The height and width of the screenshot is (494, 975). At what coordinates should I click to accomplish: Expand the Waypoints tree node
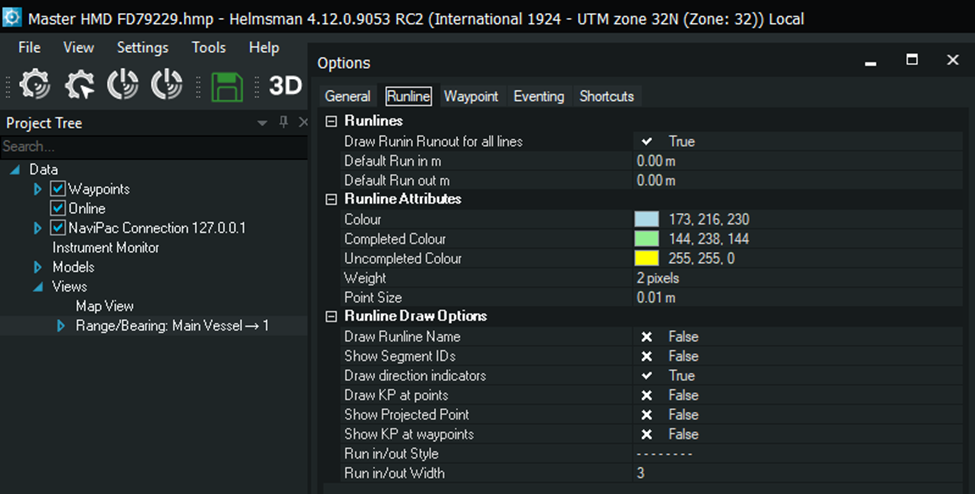[37, 189]
